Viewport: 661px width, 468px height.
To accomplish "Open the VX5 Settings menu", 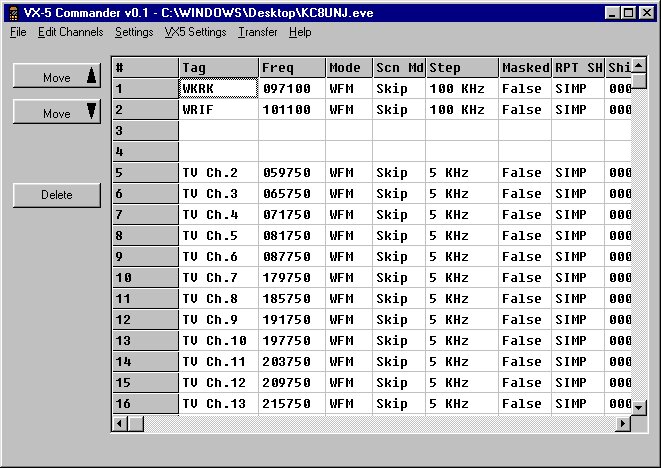I will 195,32.
